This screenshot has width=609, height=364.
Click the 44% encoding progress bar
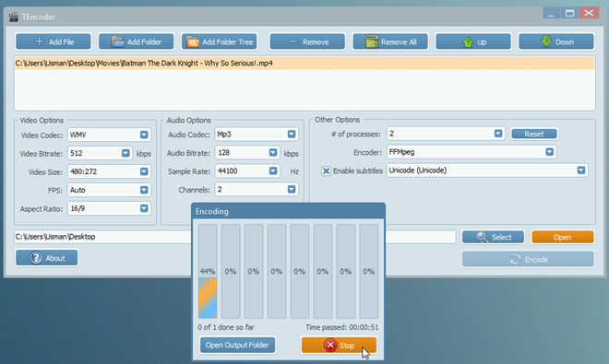click(x=208, y=271)
